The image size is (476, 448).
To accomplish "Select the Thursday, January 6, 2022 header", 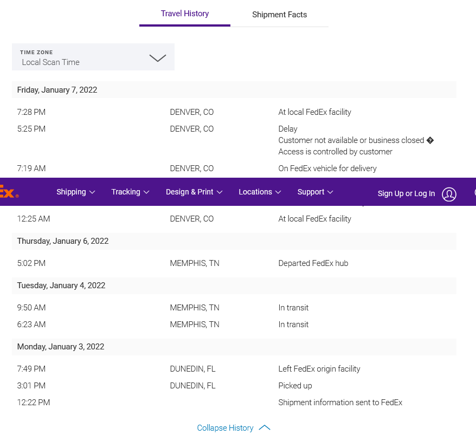I will (x=62, y=241).
